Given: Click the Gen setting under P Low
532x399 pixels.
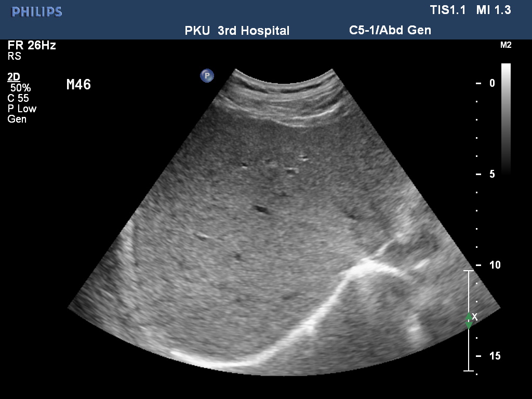Looking at the screenshot, I should (x=17, y=119).
